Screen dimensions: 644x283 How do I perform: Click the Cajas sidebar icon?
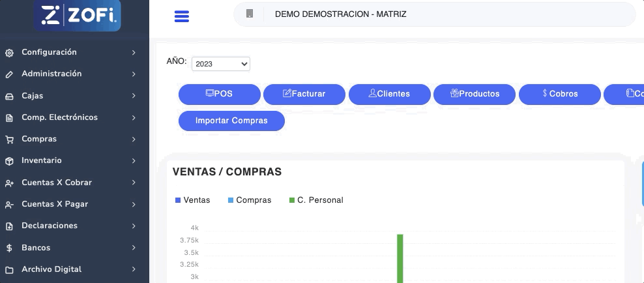[x=9, y=96]
